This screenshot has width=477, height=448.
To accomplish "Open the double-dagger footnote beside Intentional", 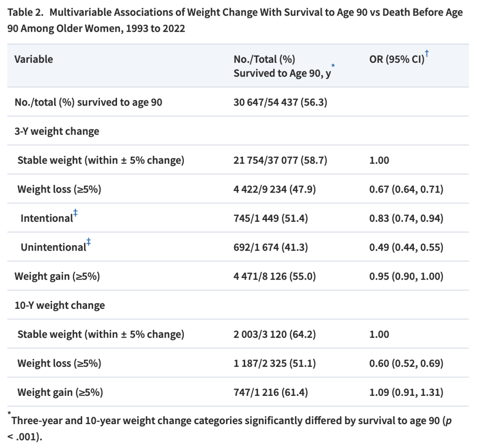I will (76, 213).
